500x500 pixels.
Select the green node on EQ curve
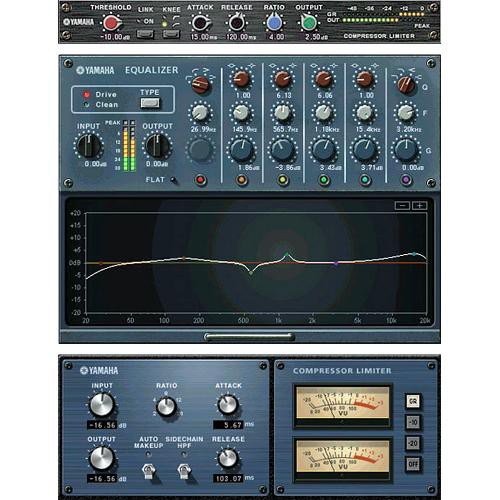pyautogui.click(x=287, y=254)
